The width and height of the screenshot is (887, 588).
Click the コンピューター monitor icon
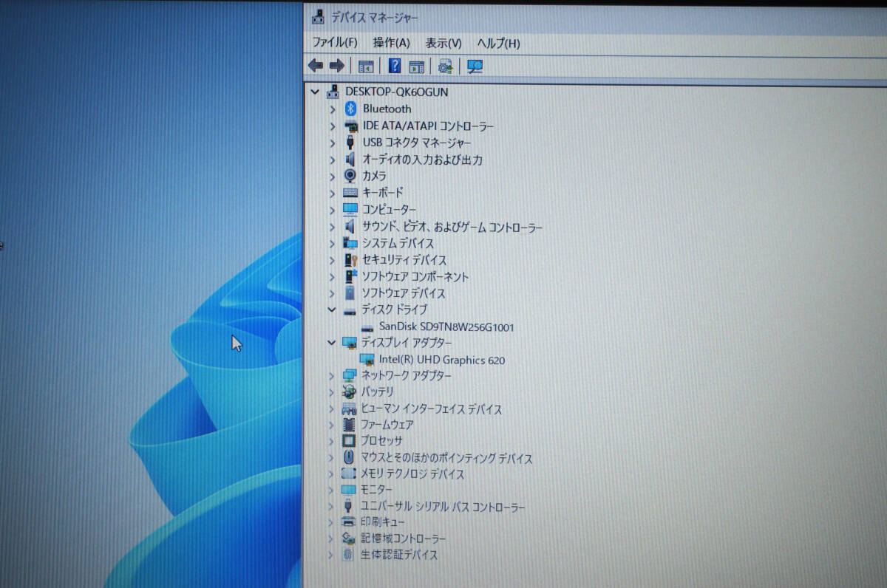click(350, 209)
